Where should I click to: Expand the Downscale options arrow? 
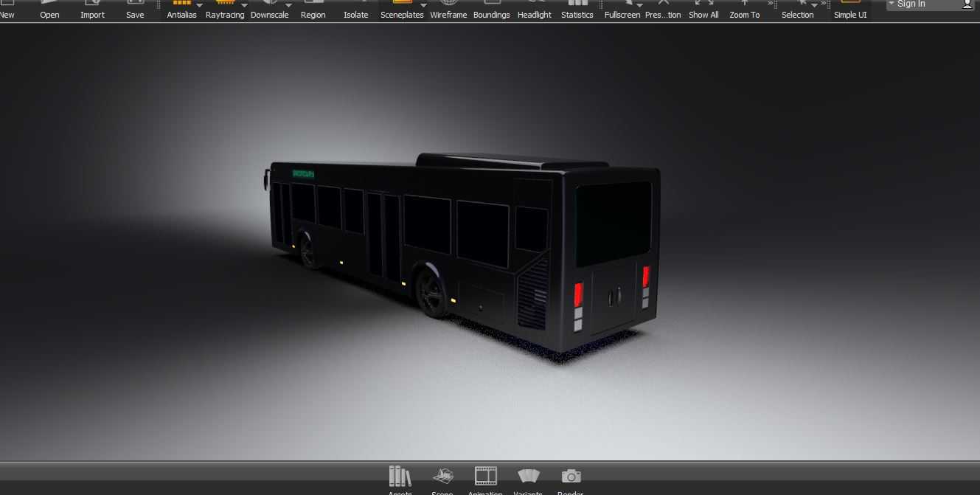[288, 5]
